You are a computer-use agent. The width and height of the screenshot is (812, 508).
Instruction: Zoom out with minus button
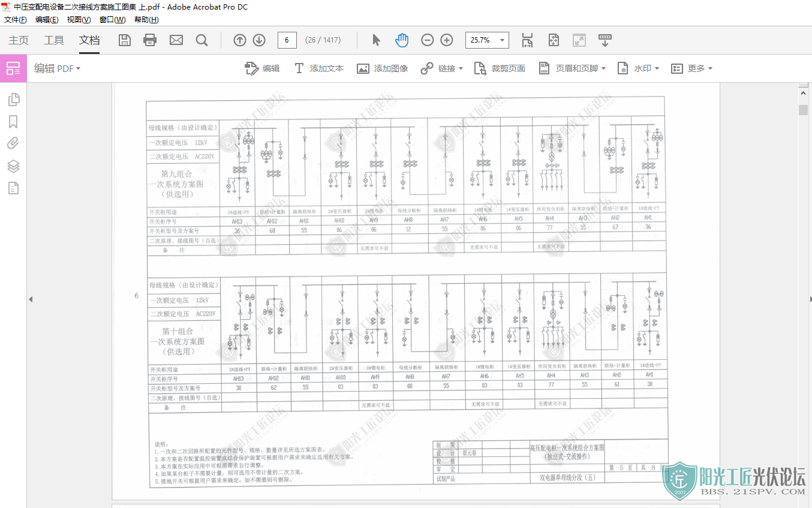pyautogui.click(x=428, y=40)
